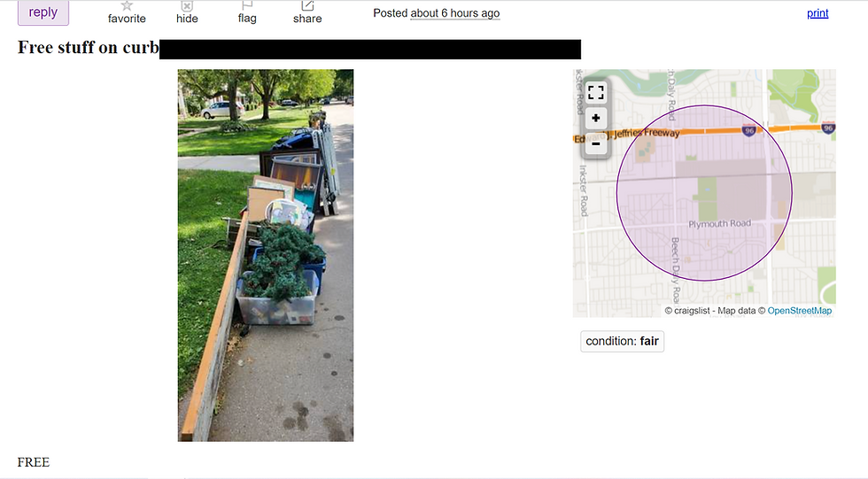This screenshot has width=868, height=479.
Task: Click the Edward J. Jeffries Freeway label
Action: coord(627,135)
